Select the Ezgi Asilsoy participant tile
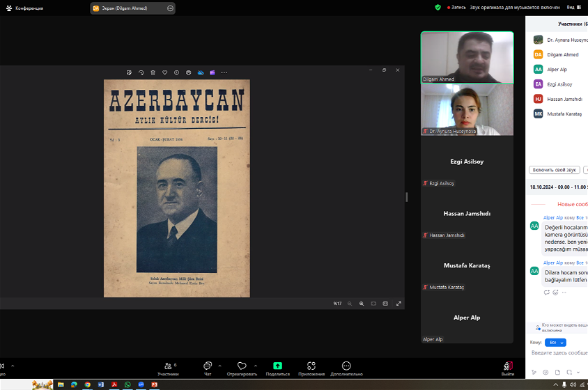 coord(467,162)
